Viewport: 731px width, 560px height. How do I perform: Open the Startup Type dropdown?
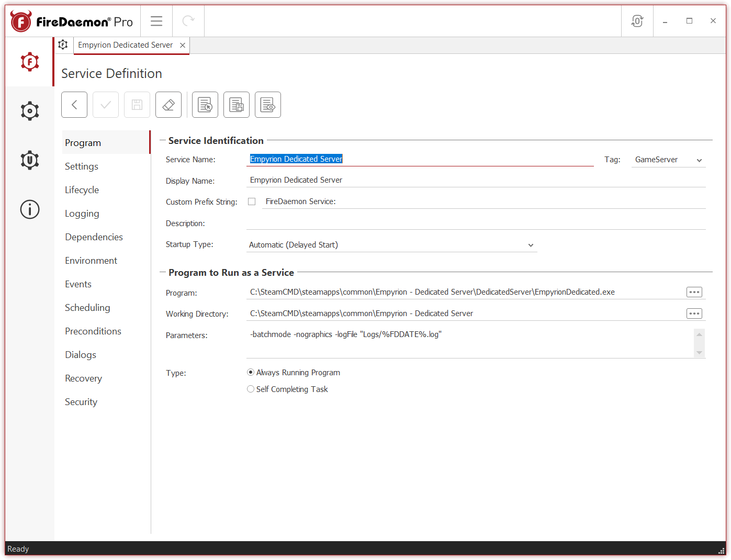(x=530, y=244)
